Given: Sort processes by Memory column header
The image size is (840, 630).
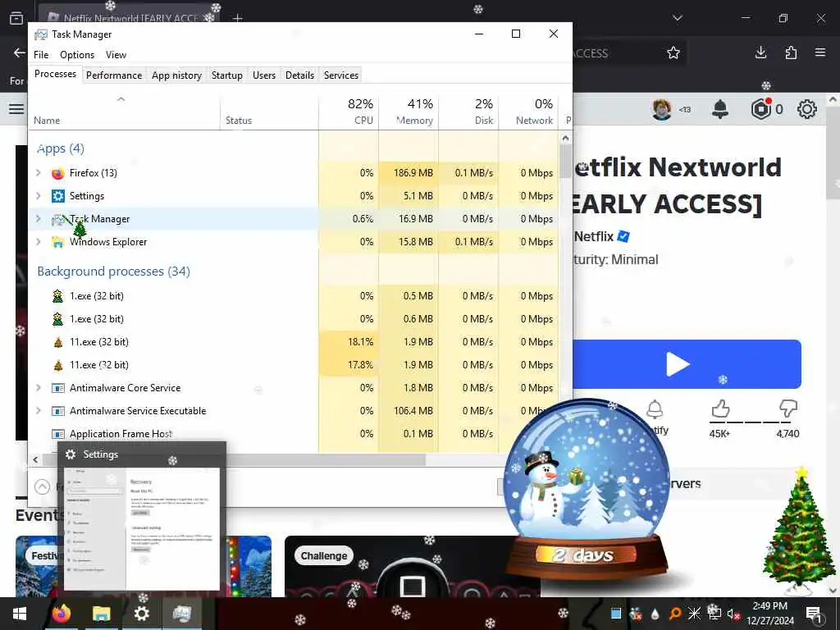Looking at the screenshot, I should click(409, 112).
